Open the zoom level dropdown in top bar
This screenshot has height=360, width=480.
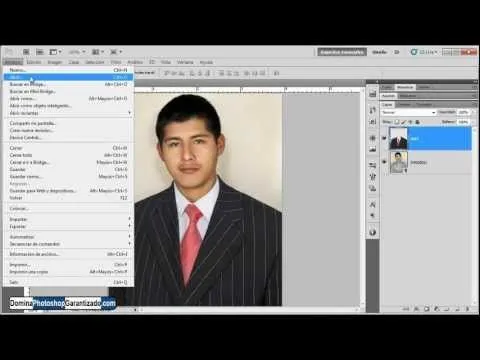(x=77, y=52)
